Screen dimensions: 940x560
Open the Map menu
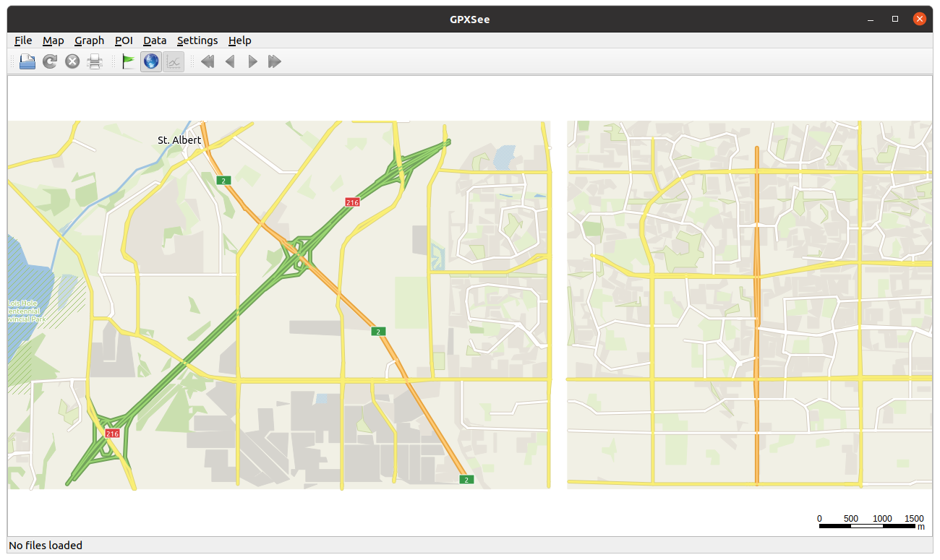[54, 40]
